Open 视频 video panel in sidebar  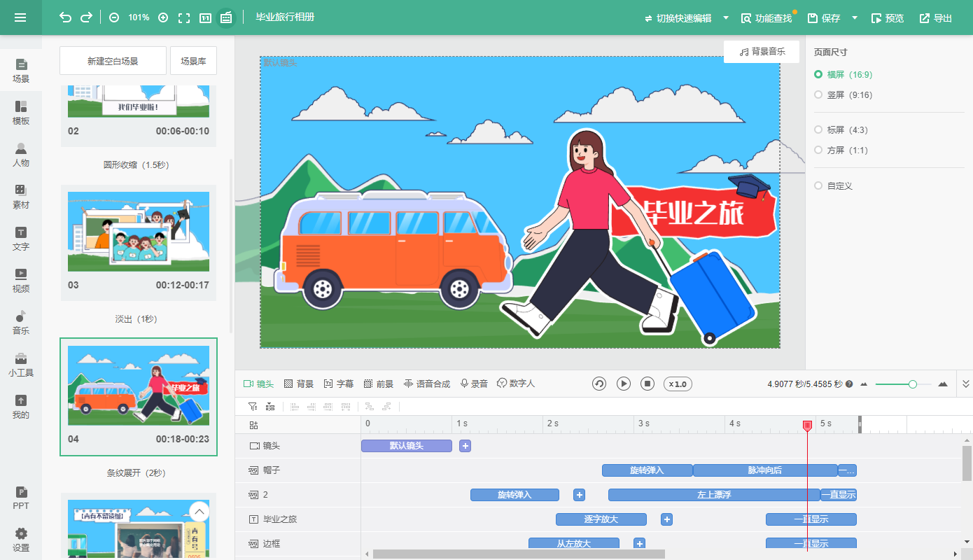coord(21,281)
